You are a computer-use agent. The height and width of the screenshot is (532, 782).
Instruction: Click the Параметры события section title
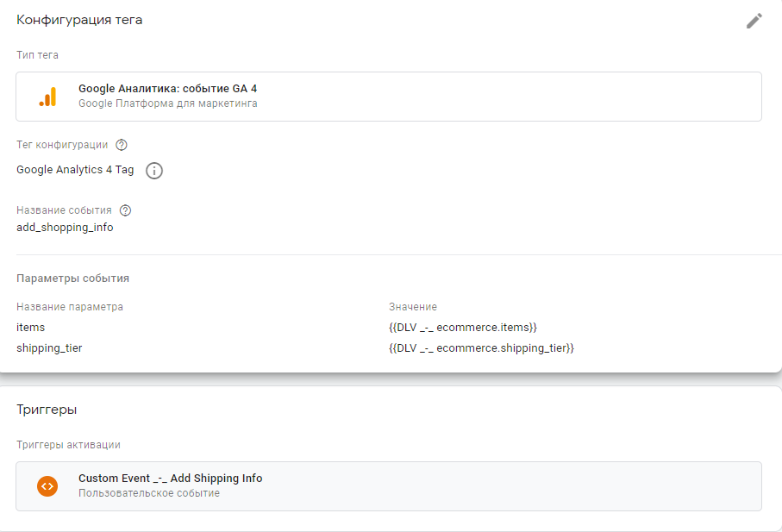click(72, 279)
